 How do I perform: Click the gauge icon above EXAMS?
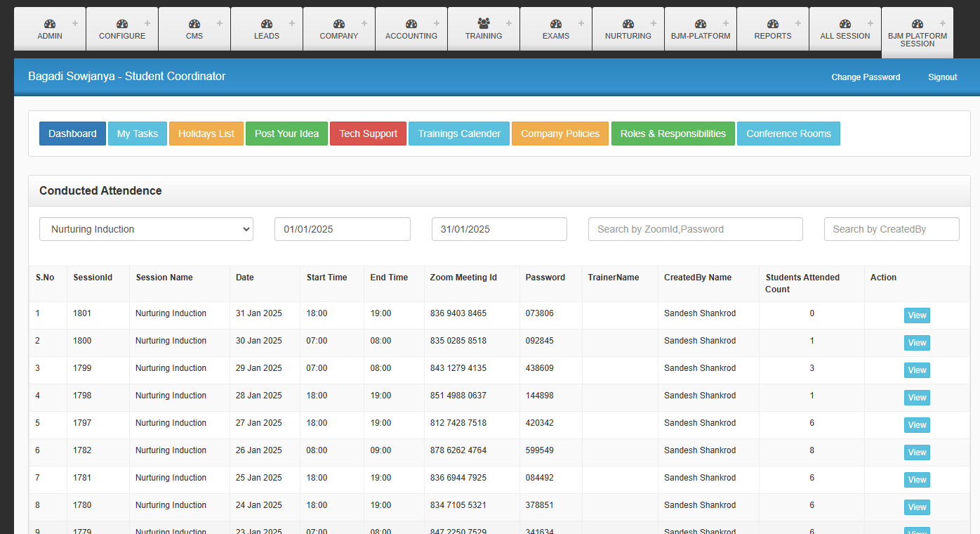click(x=556, y=24)
